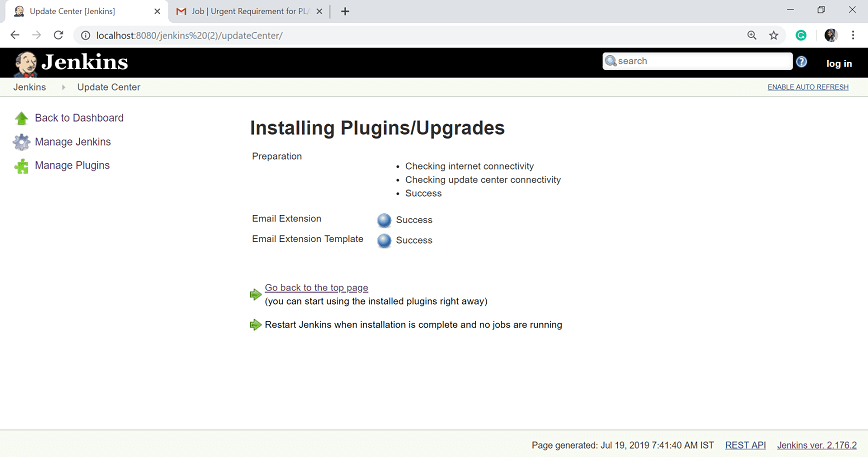Click the Email Extension Template plugin name
Image resolution: width=868 pixels, height=457 pixels.
point(308,239)
